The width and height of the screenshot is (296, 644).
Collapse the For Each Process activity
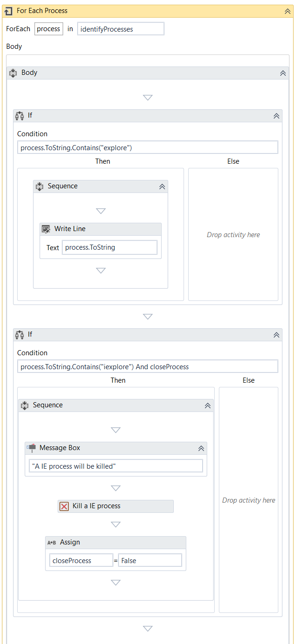tap(287, 11)
